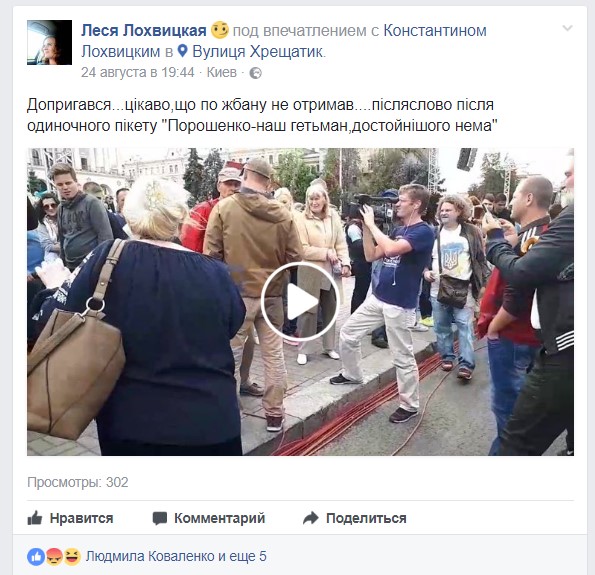Play the video on Khreshchatyk street
The width and height of the screenshot is (595, 575).
click(x=300, y=302)
